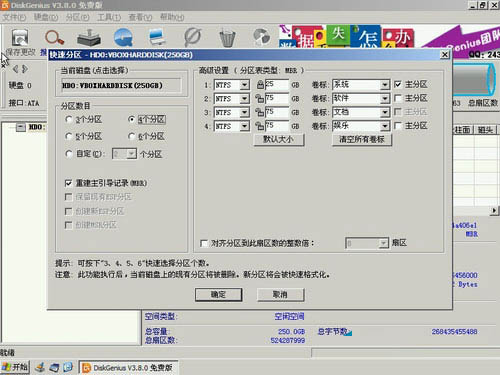Click the format partition toolbar icon
Screen dimensions: 500x375
coord(193,37)
